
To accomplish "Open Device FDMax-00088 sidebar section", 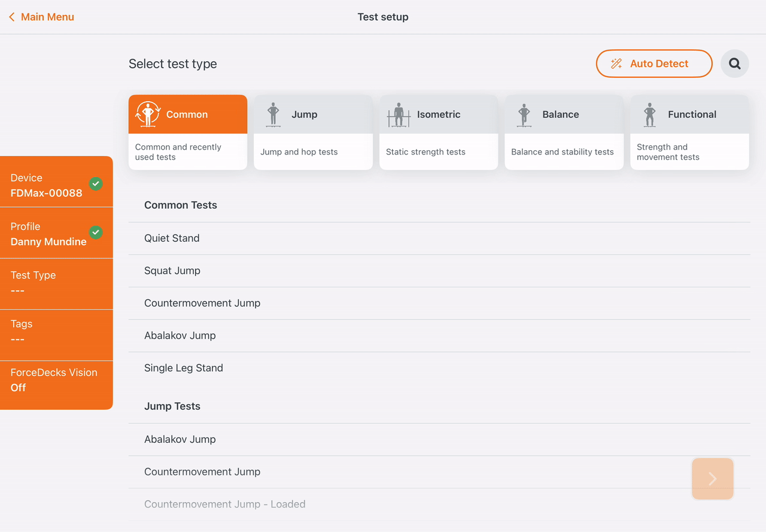I will point(56,182).
